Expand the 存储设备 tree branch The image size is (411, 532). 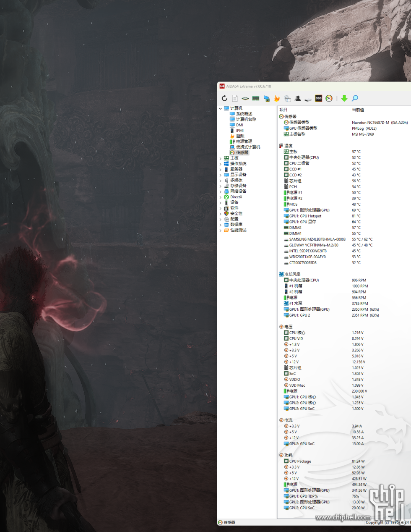click(221, 186)
